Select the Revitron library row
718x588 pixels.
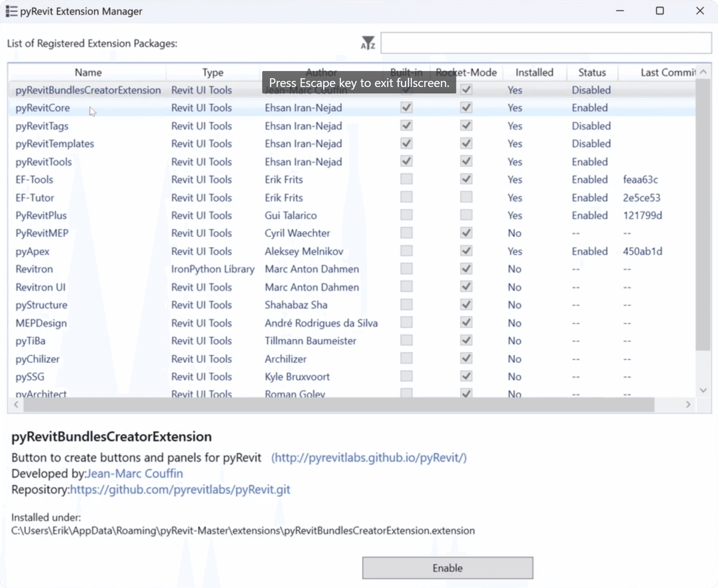(352, 269)
